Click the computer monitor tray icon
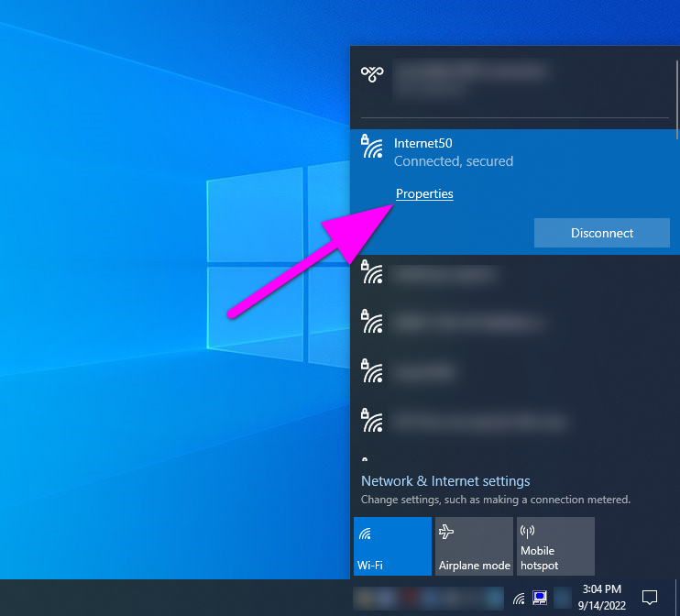680x616 pixels. pos(540,598)
